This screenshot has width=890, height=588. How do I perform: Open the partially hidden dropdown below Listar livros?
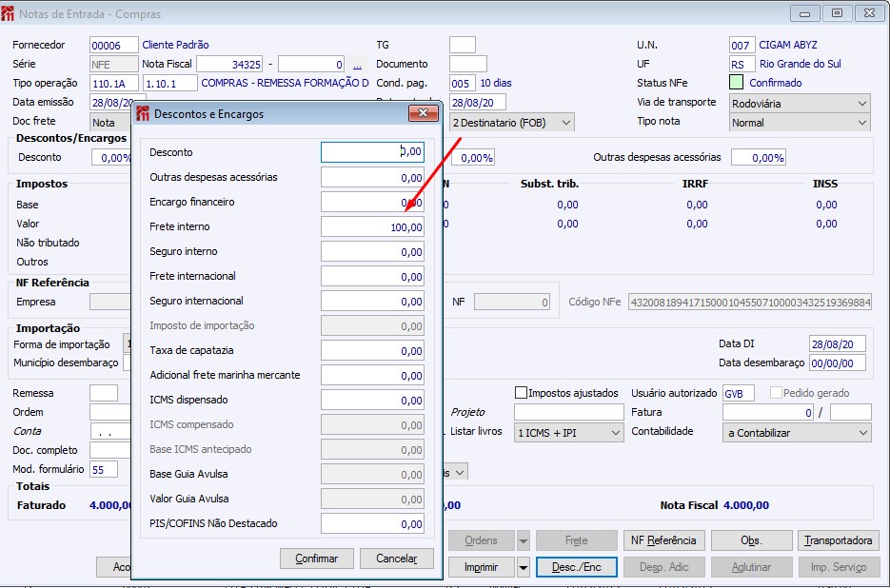point(459,472)
